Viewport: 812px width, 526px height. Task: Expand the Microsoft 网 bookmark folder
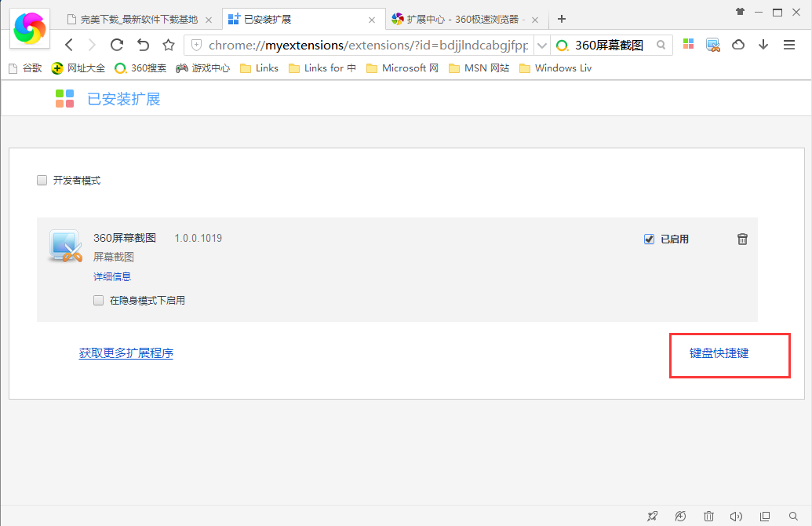click(x=402, y=68)
